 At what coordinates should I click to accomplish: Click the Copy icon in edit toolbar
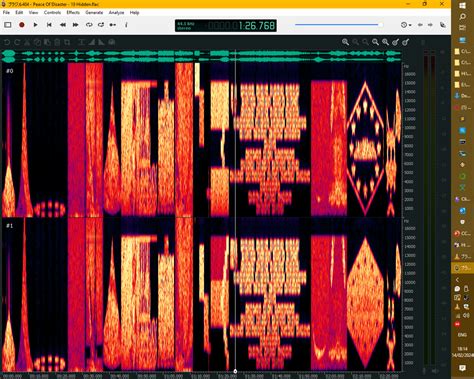pyautogui.click(x=37, y=42)
